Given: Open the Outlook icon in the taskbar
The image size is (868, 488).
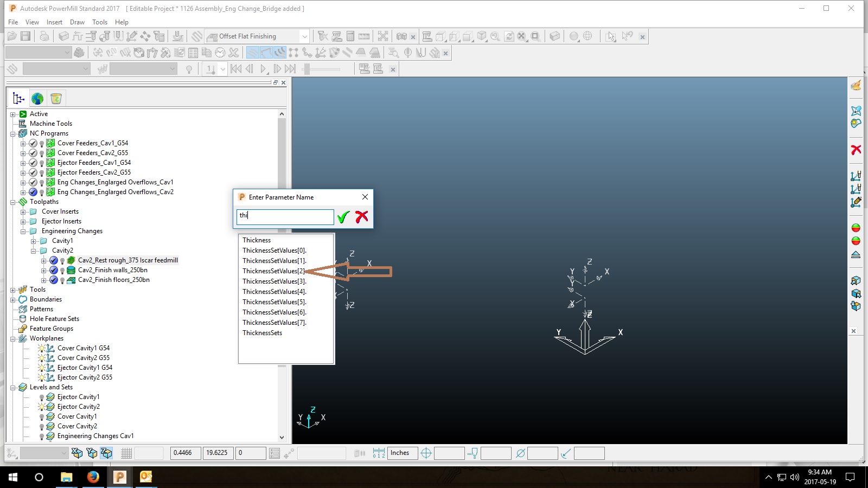Looking at the screenshot, I should click(x=145, y=477).
